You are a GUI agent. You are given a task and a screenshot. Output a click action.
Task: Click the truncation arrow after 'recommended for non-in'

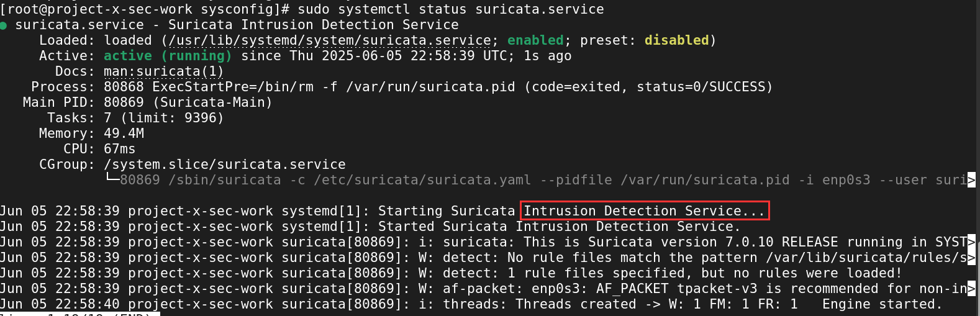click(972, 289)
